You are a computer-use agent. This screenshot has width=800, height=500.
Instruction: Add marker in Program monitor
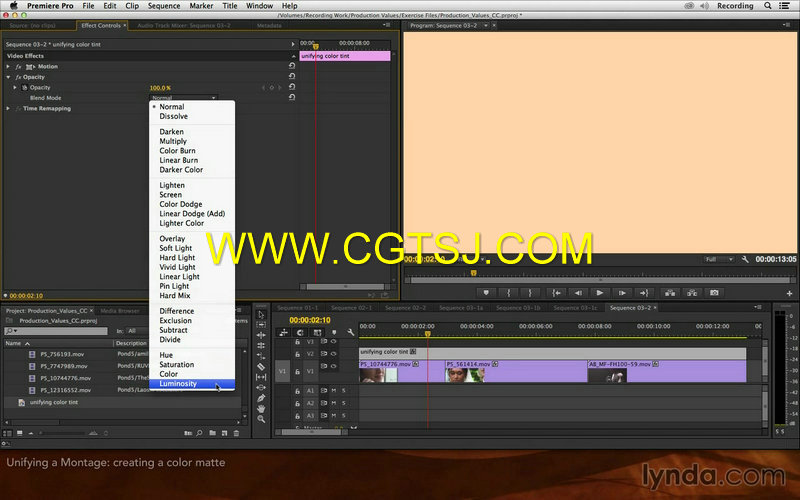coord(486,293)
